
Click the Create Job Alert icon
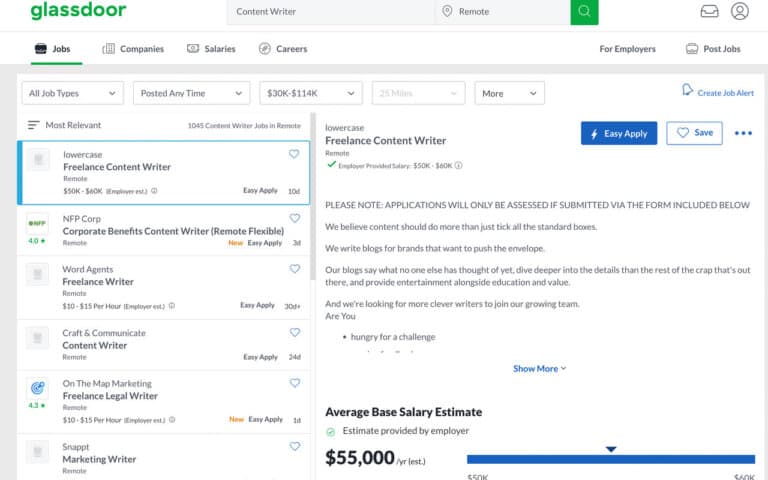(687, 90)
